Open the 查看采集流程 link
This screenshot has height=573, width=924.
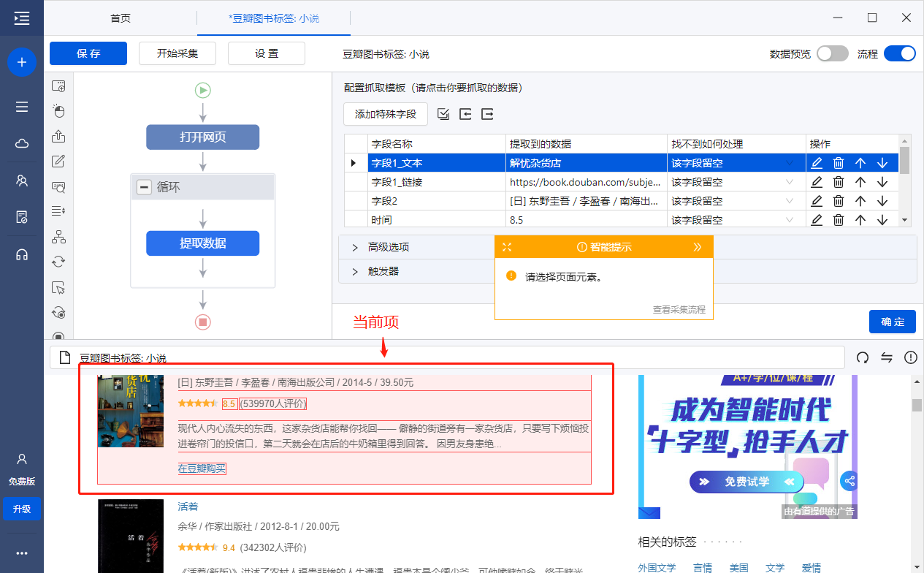tap(679, 310)
